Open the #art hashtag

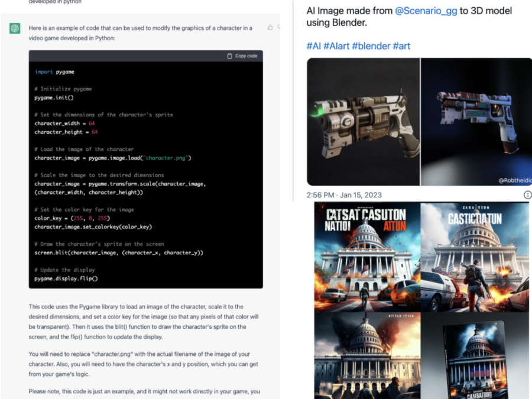401,46
